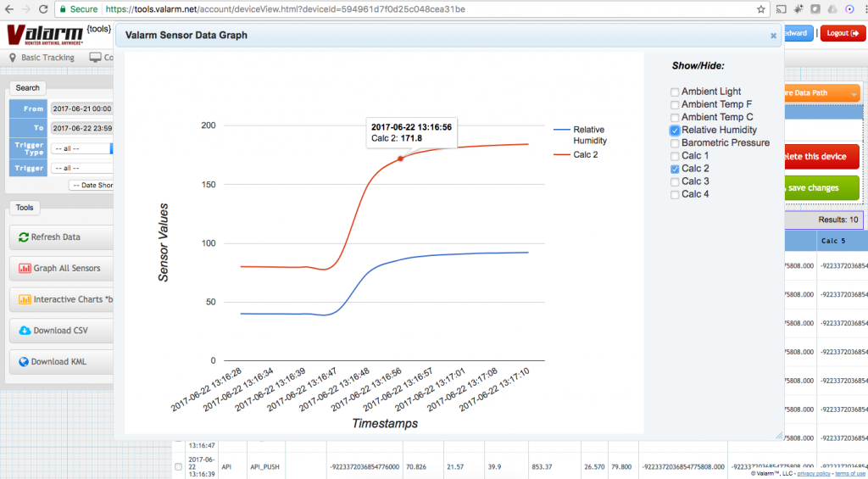This screenshot has height=479, width=868.
Task: Enable the Calc 4 checkbox
Action: pos(675,194)
